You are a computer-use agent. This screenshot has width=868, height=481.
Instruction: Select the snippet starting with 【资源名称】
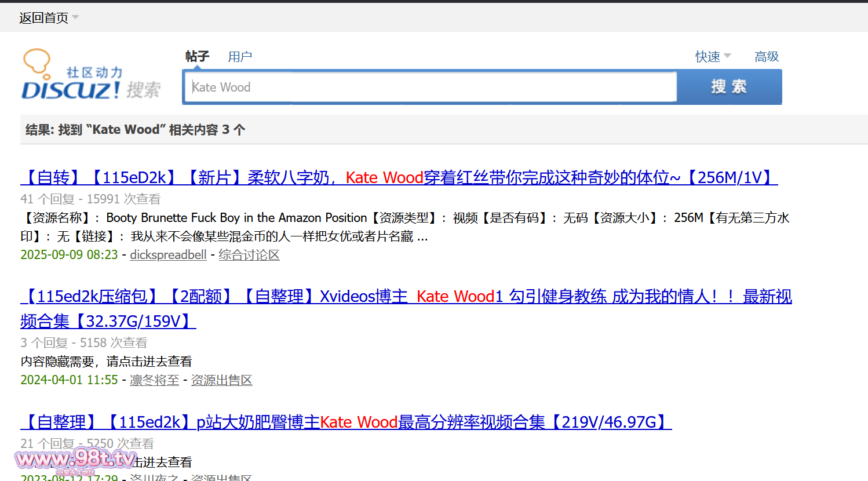click(405, 227)
